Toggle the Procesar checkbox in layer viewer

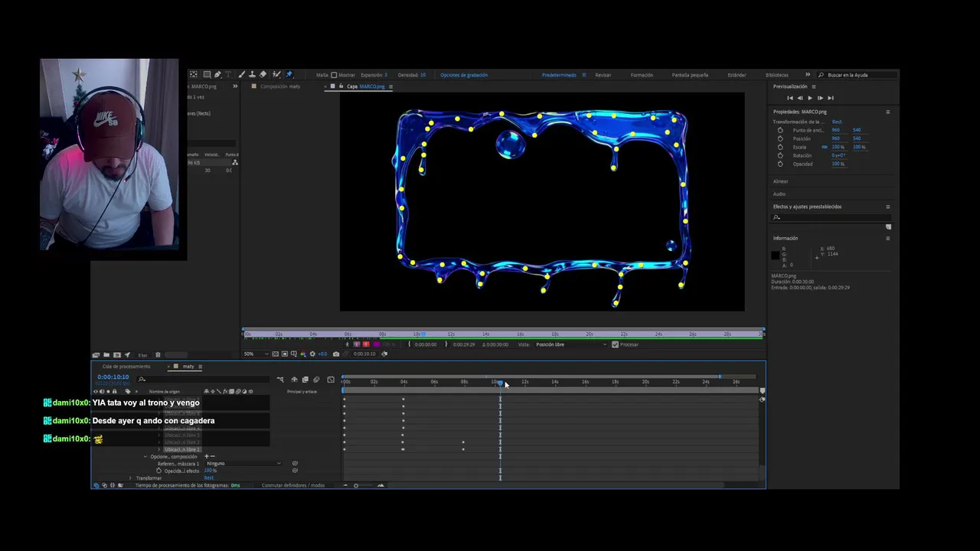coord(615,344)
